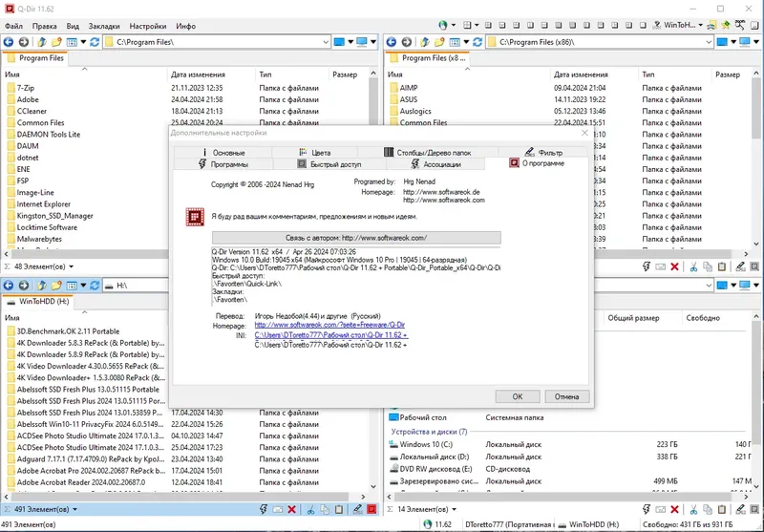Open the Файл menu
The height and width of the screenshot is (532, 764).
point(13,26)
